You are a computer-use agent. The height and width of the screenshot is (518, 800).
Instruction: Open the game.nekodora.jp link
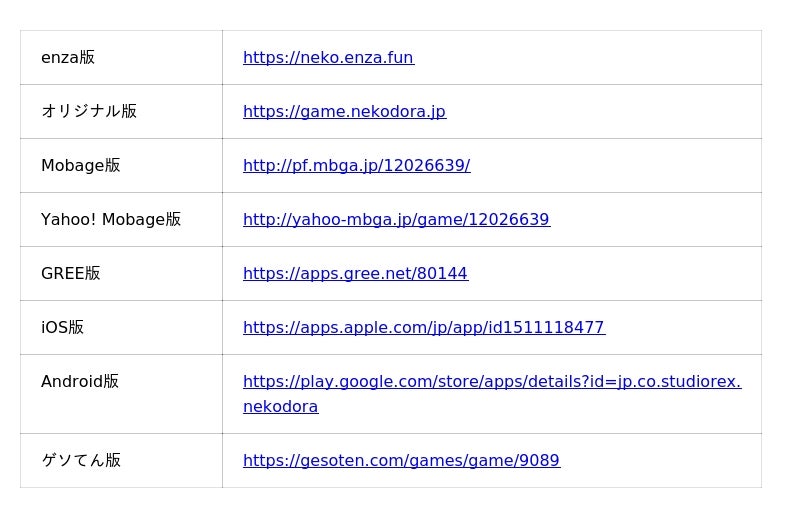[x=344, y=112]
